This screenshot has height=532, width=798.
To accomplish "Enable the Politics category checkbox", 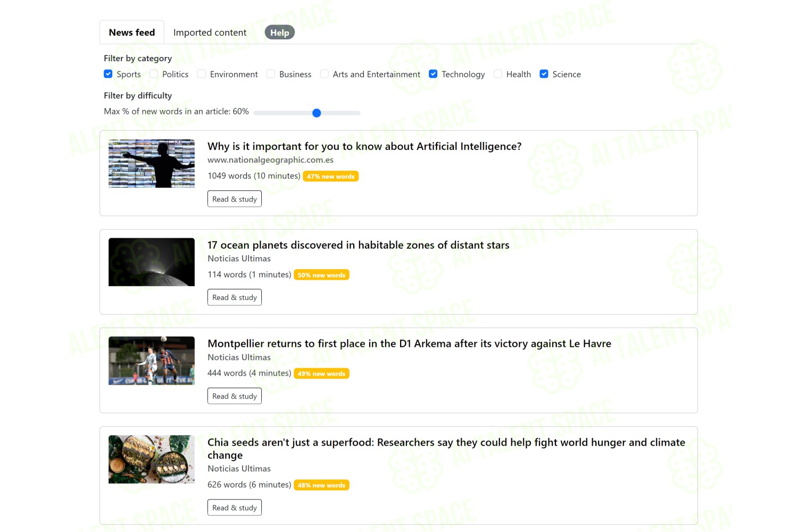I will coord(154,74).
